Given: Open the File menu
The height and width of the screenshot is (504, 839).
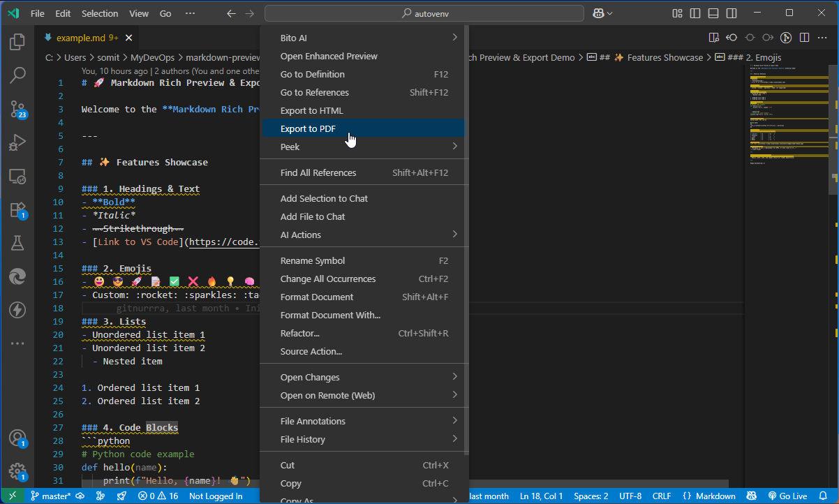Looking at the screenshot, I should tap(38, 13).
